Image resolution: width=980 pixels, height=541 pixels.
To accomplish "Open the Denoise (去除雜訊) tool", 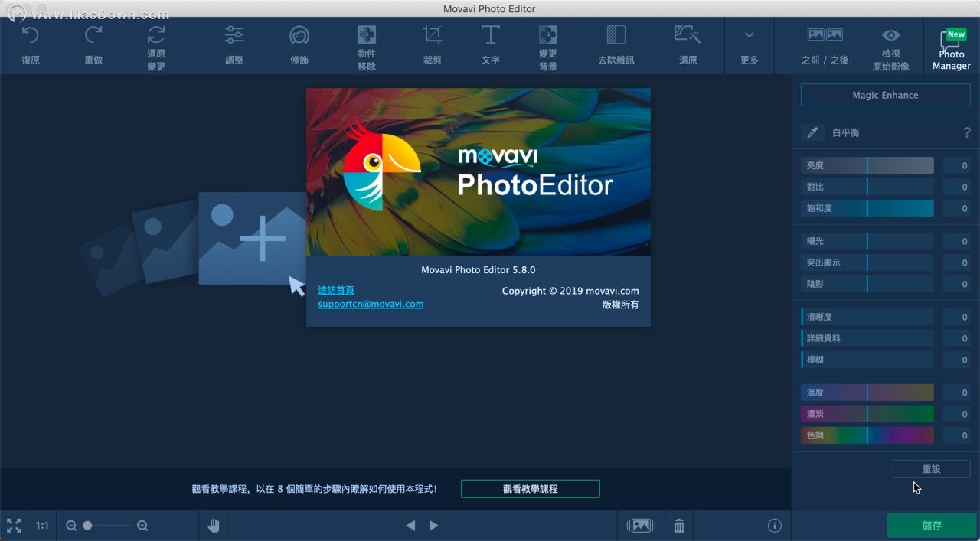I will click(616, 45).
